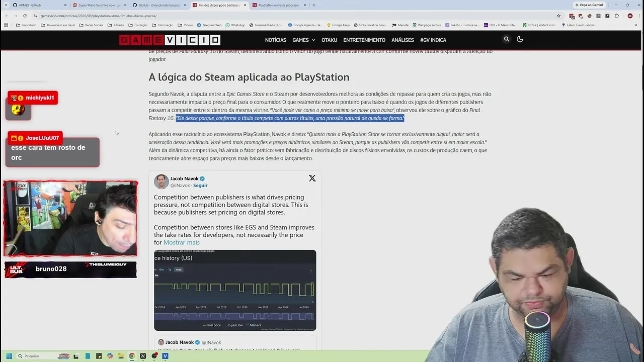Viewport: 644px width, 362px height.
Task: Go to the OTAKU section
Action: pyautogui.click(x=329, y=40)
